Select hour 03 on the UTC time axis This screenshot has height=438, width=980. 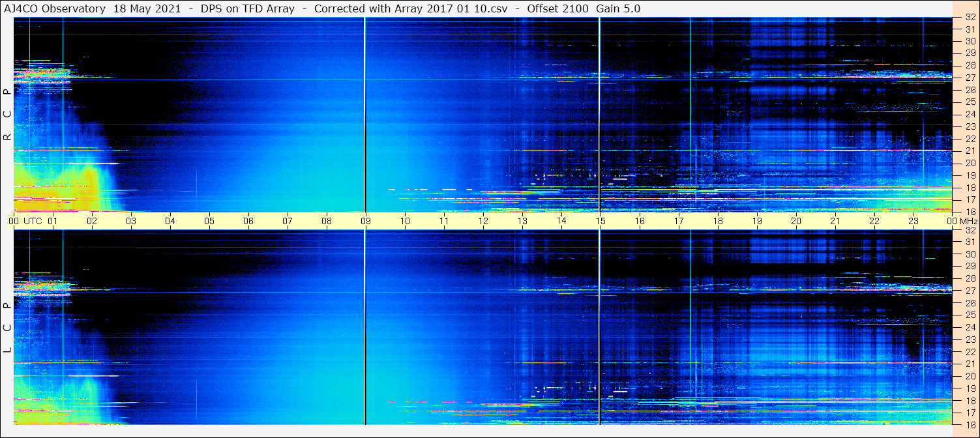131,221
